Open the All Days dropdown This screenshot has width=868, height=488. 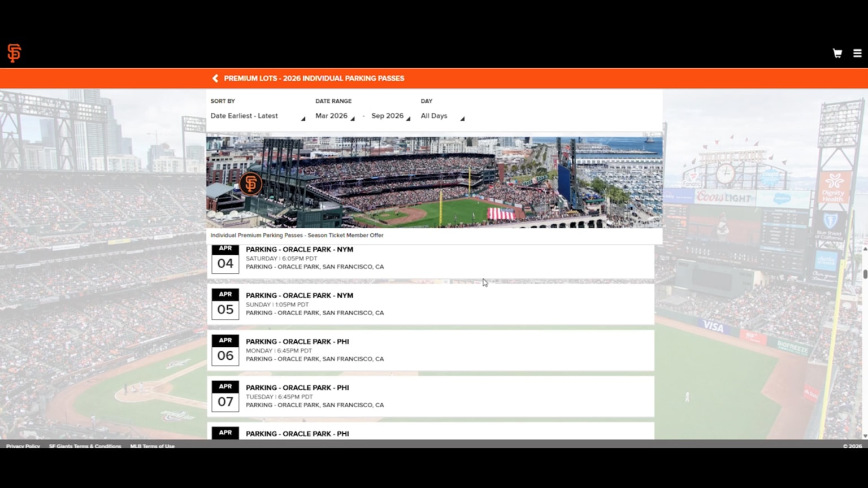pos(442,116)
